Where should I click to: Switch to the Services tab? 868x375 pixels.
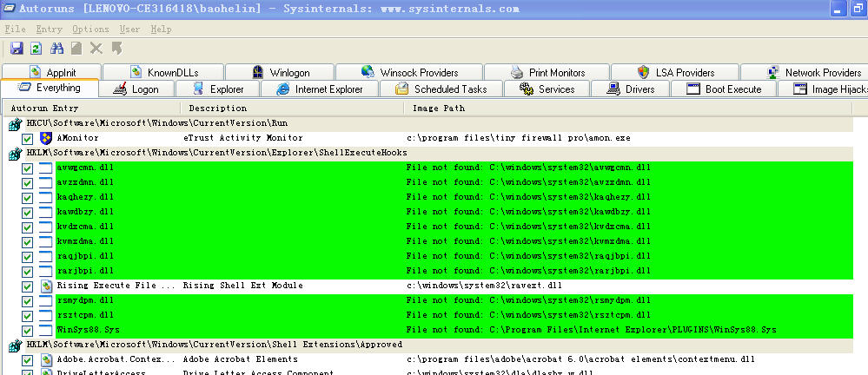click(547, 89)
